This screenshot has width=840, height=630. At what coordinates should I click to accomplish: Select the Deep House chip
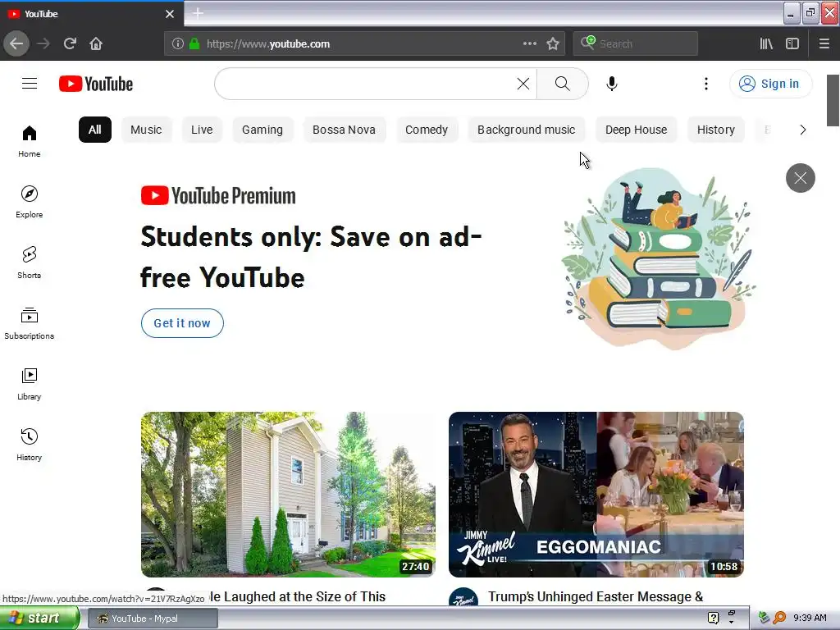point(636,130)
